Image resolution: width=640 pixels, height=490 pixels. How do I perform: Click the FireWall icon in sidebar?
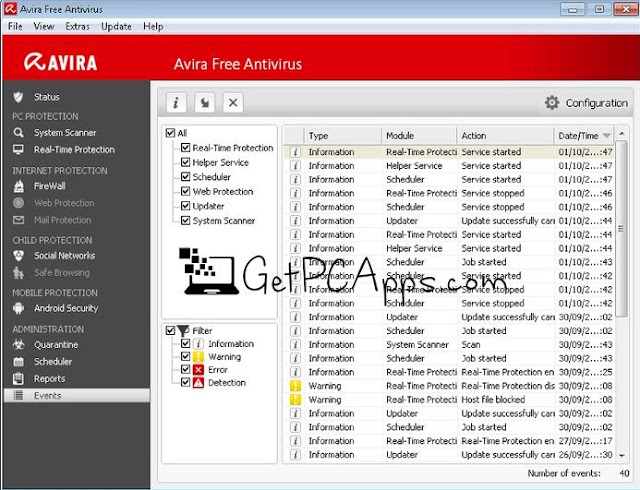pyautogui.click(x=18, y=186)
